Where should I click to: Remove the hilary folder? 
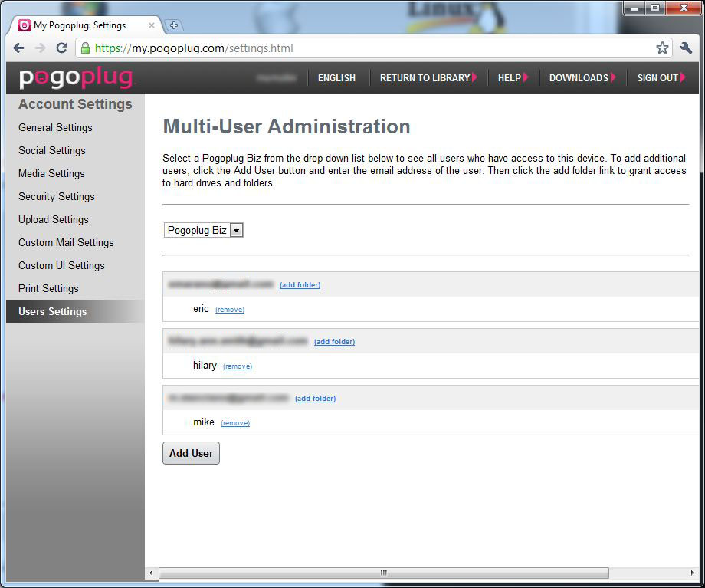(238, 366)
